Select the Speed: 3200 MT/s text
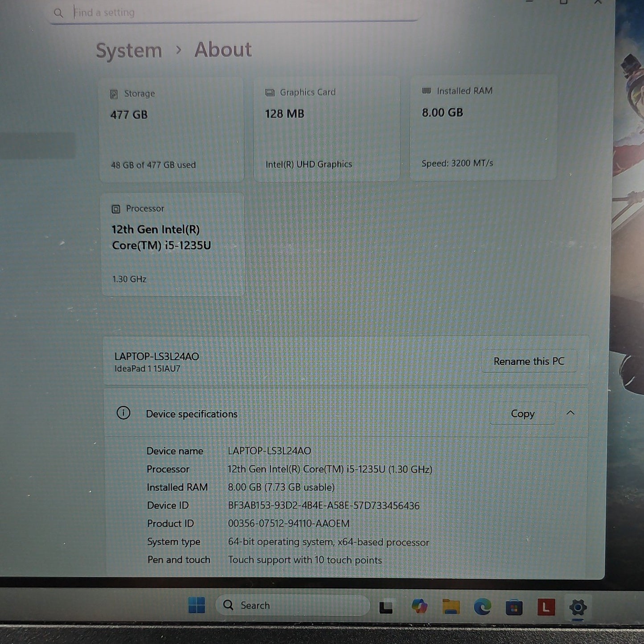This screenshot has height=644, width=644. coord(457,164)
